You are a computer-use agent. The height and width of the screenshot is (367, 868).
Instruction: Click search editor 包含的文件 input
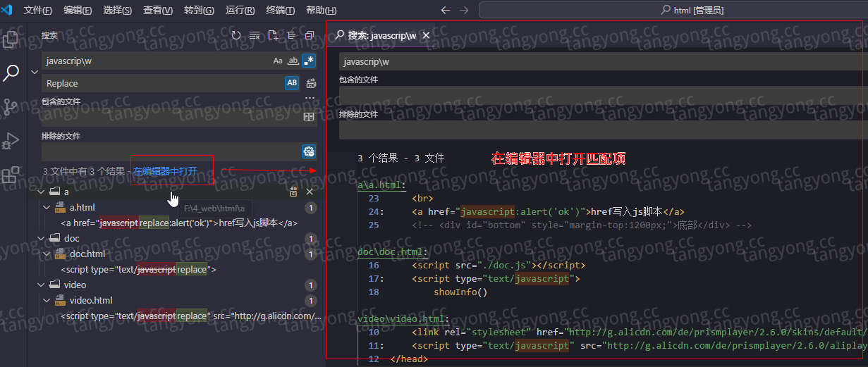[603, 95]
